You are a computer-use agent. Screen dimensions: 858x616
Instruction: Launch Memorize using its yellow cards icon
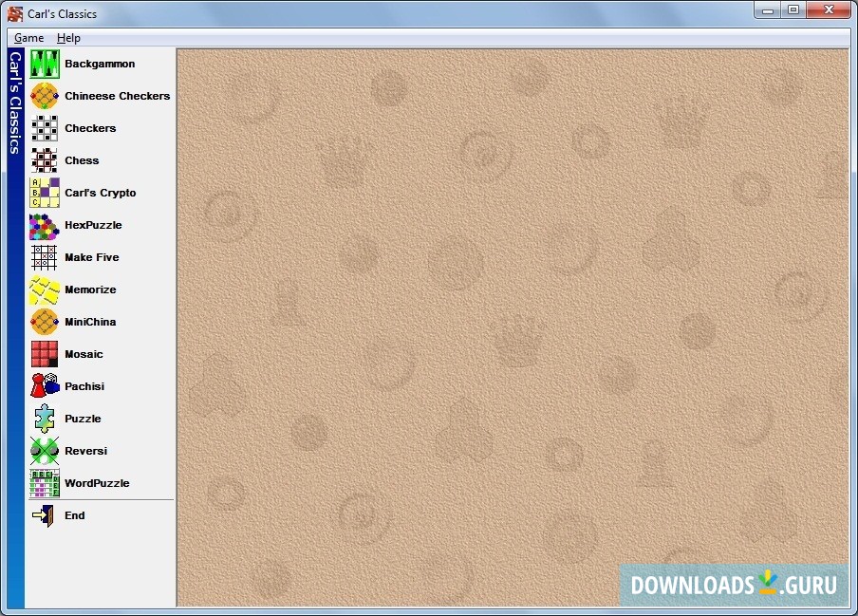[x=45, y=289]
